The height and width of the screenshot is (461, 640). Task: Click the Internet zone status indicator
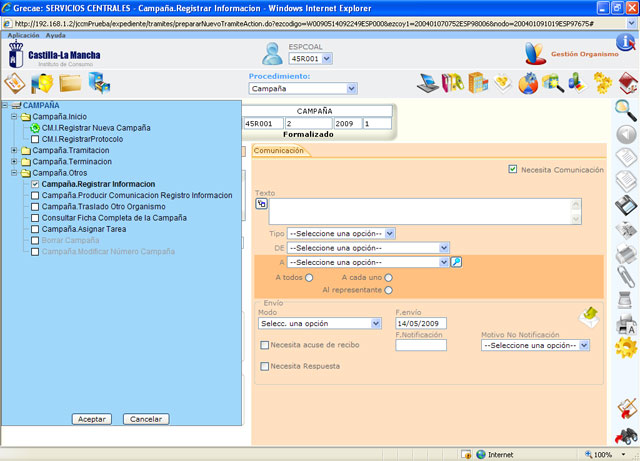pyautogui.click(x=495, y=454)
